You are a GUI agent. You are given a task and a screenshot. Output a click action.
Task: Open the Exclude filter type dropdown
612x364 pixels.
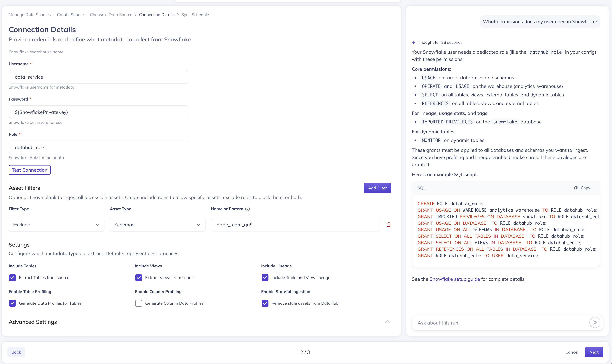(x=56, y=225)
